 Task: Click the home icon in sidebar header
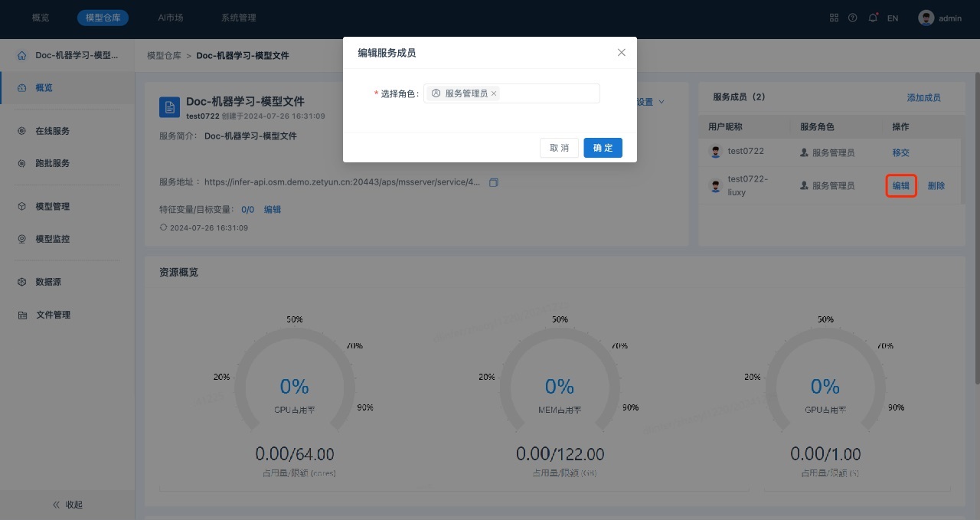tap(21, 56)
